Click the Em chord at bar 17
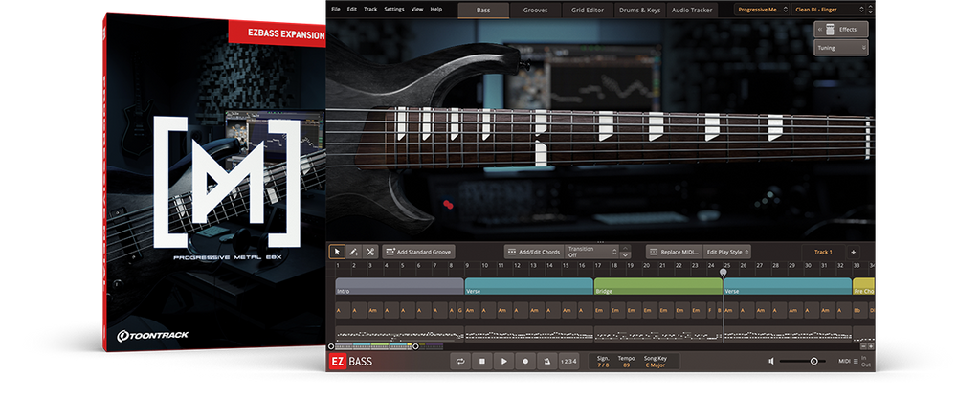The width and height of the screenshot is (980, 398). point(601,310)
